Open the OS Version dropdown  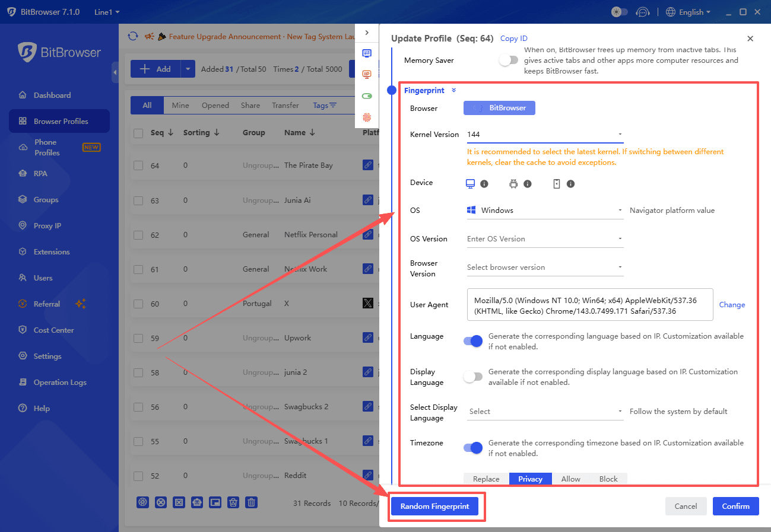click(545, 239)
